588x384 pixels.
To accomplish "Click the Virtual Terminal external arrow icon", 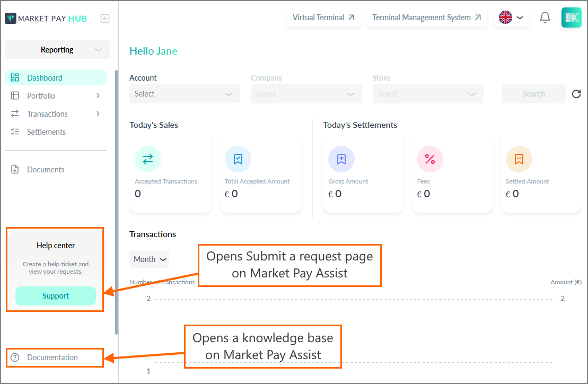I will click(351, 18).
